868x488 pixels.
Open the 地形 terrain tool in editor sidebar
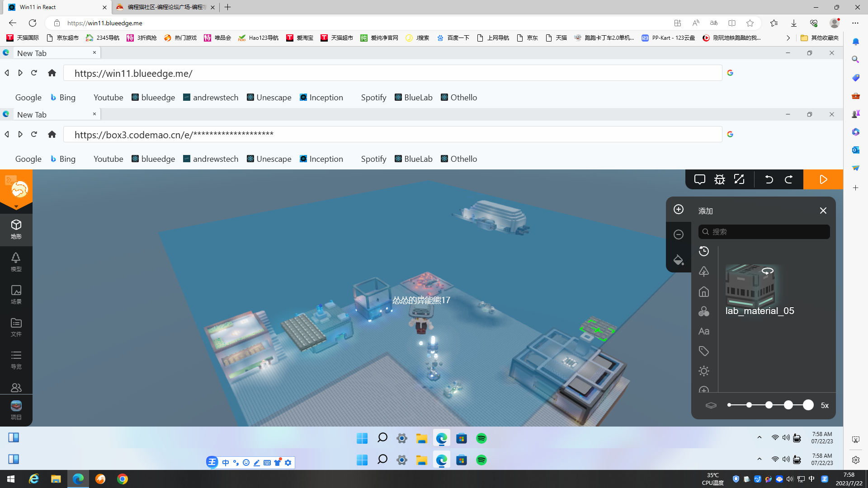tap(16, 230)
